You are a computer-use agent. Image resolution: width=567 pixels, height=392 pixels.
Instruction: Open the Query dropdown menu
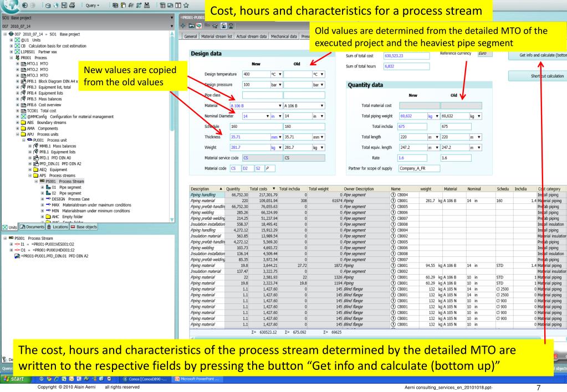(x=93, y=5)
